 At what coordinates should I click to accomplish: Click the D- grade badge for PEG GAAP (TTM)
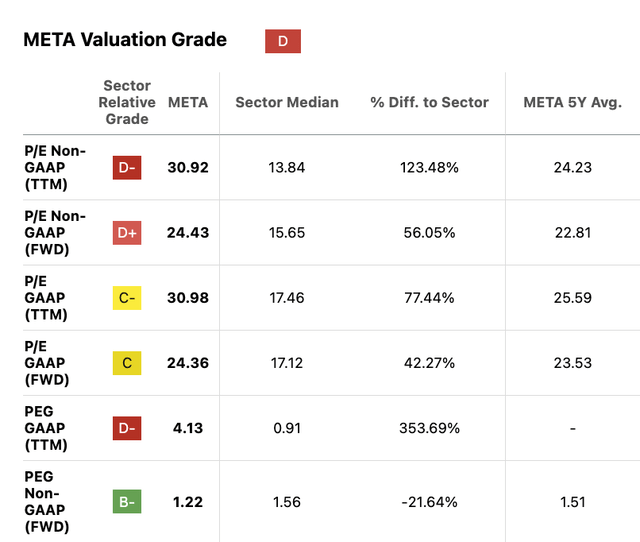(x=127, y=428)
